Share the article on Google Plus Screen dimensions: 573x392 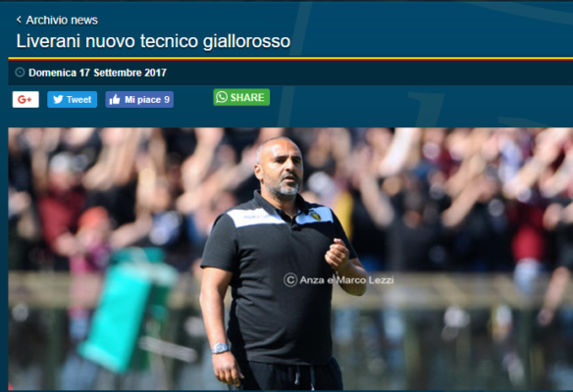[x=26, y=99]
